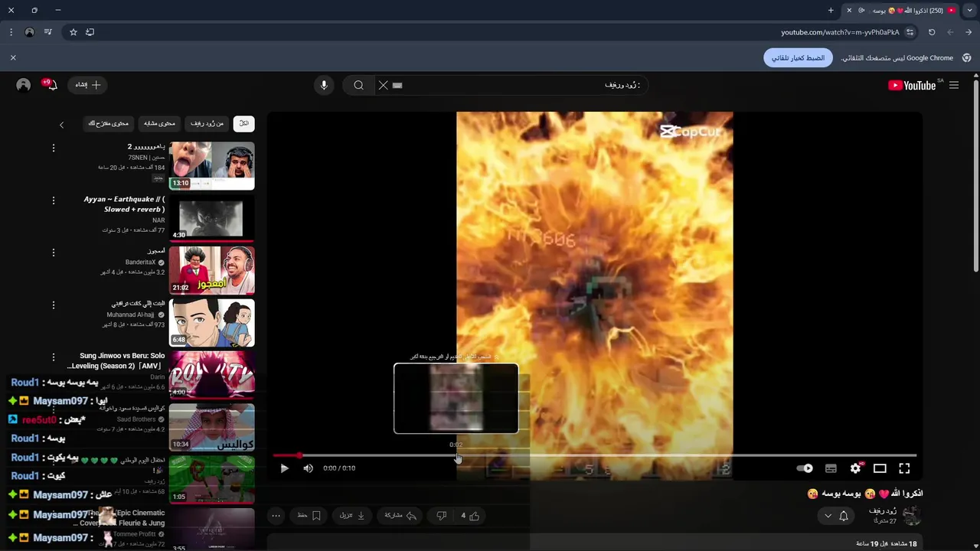Open the رُود ورَفِيف channel avatar
The image size is (980, 551).
912,516
